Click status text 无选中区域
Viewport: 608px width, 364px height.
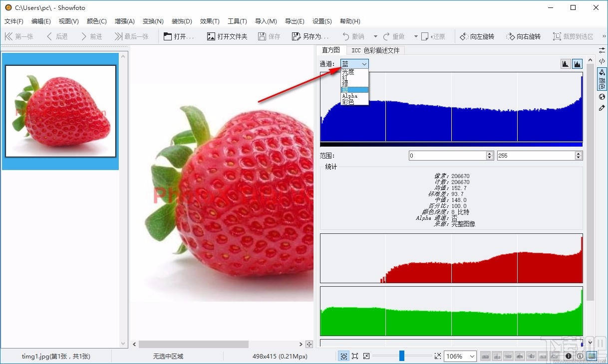click(x=168, y=356)
